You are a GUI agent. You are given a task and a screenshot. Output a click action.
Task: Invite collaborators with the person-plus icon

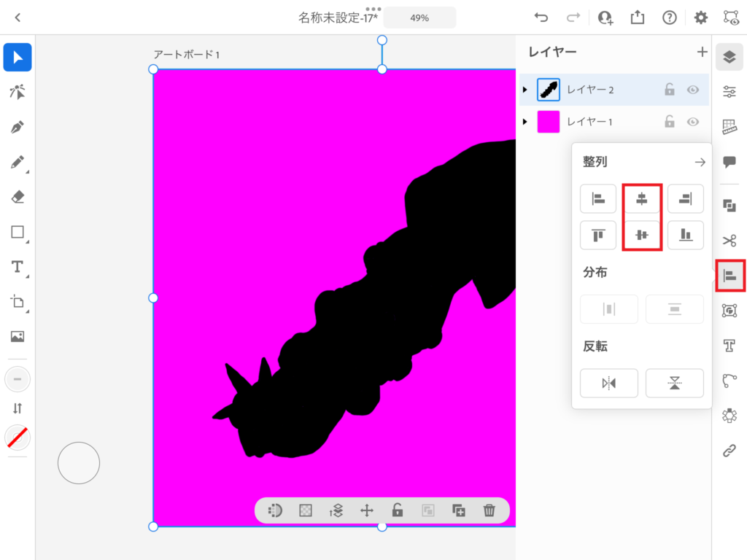click(x=605, y=17)
